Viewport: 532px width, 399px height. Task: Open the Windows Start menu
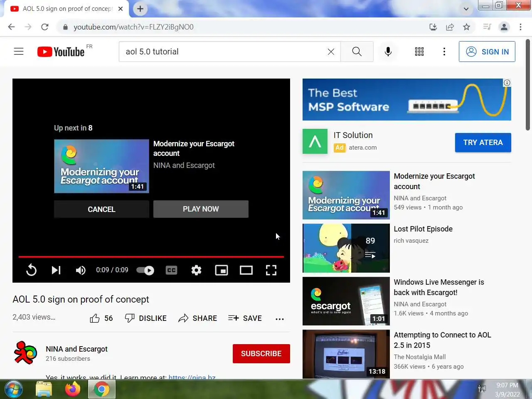click(13, 389)
